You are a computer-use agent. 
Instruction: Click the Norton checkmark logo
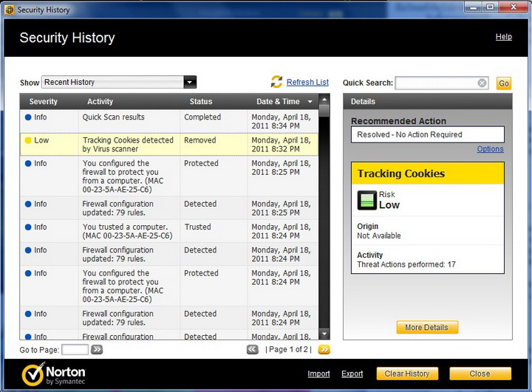click(33, 374)
